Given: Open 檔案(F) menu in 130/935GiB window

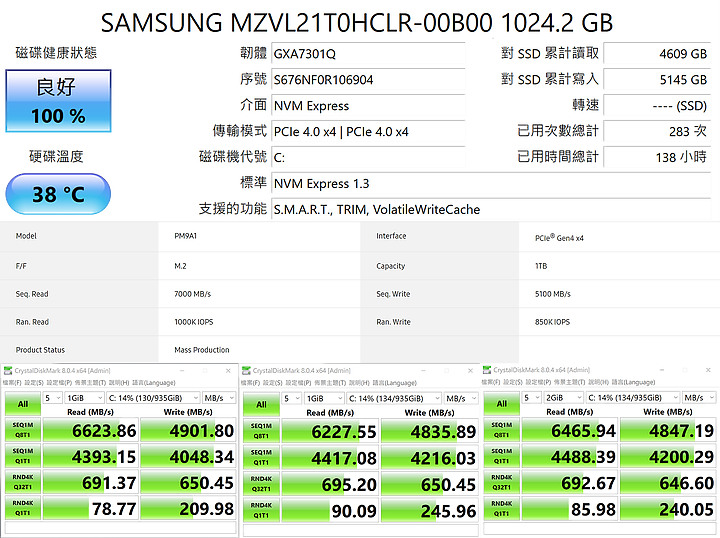Looking at the screenshot, I should click(x=12, y=383).
